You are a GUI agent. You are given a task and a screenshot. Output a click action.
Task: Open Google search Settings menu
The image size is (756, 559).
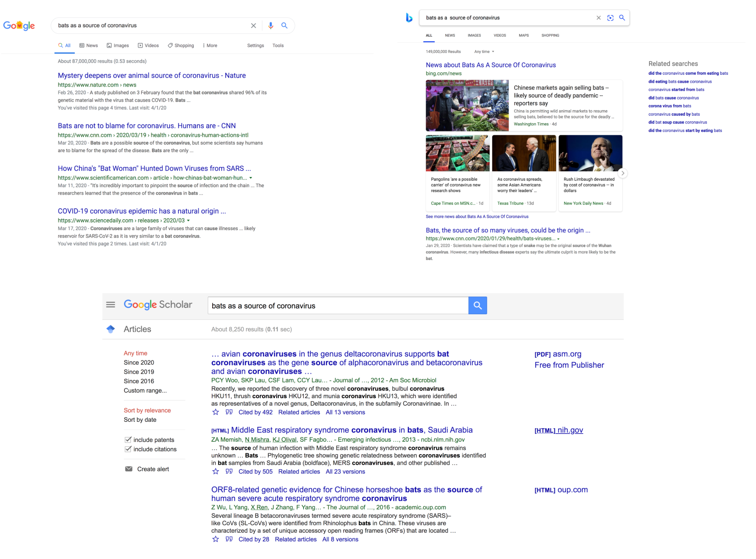255,46
